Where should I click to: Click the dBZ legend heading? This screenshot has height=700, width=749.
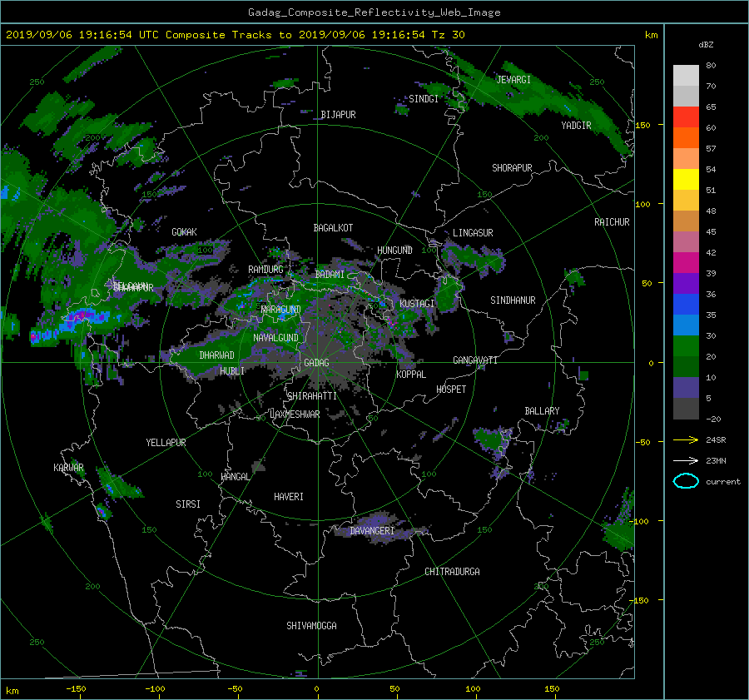click(x=706, y=44)
